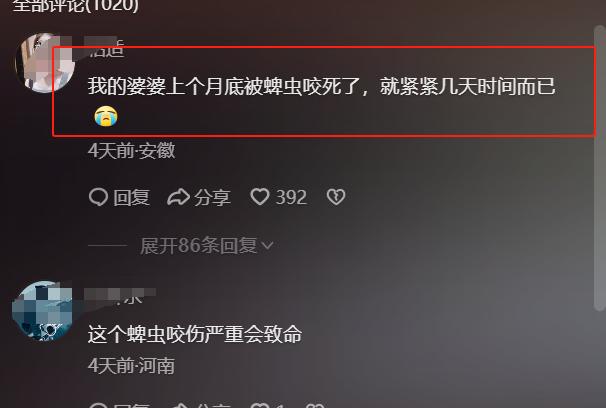Click the crying emoji in first comment
The image size is (606, 408).
106,116
